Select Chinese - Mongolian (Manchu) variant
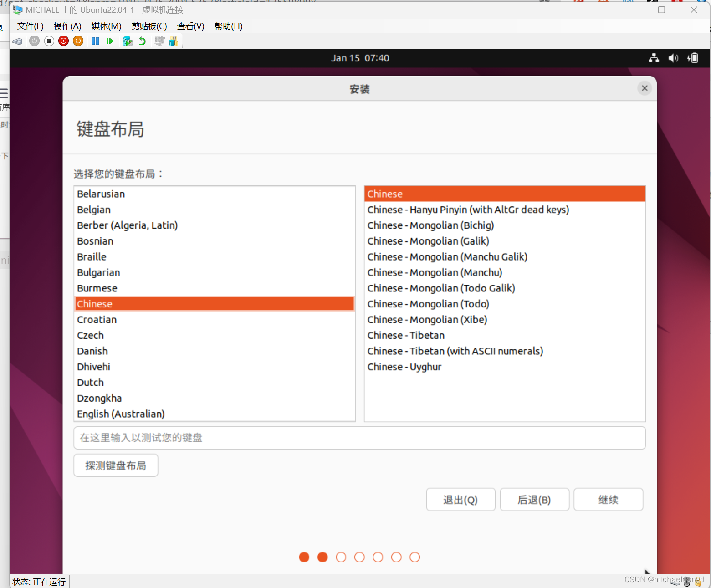 tap(505, 272)
